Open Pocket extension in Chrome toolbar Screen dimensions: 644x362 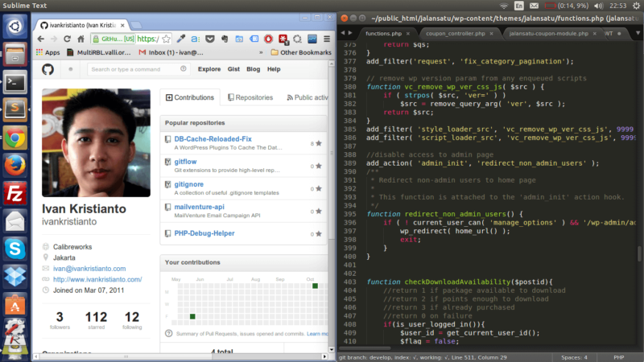pyautogui.click(x=210, y=39)
